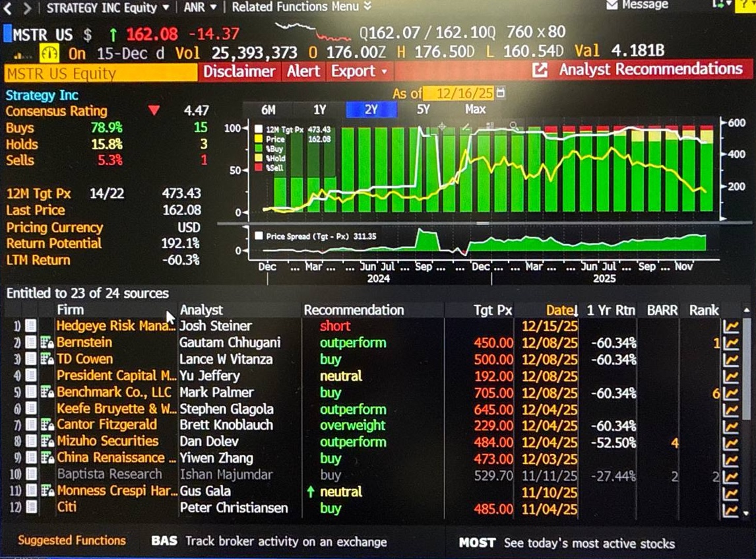Open the Keefe Bruyette firm link
Viewport: 756px width, 559px height.
(116, 409)
